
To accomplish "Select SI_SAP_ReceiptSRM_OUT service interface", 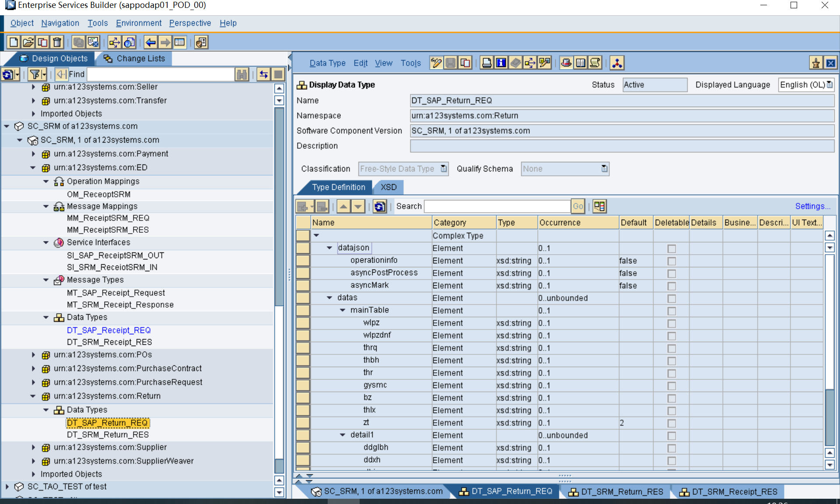I will pos(115,255).
